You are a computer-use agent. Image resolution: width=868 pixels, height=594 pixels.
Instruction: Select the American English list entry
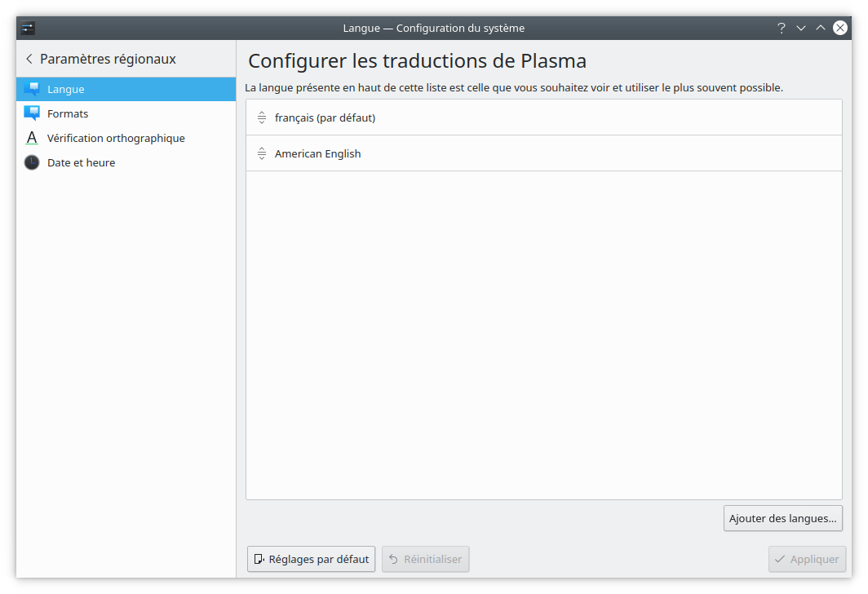[x=317, y=153]
